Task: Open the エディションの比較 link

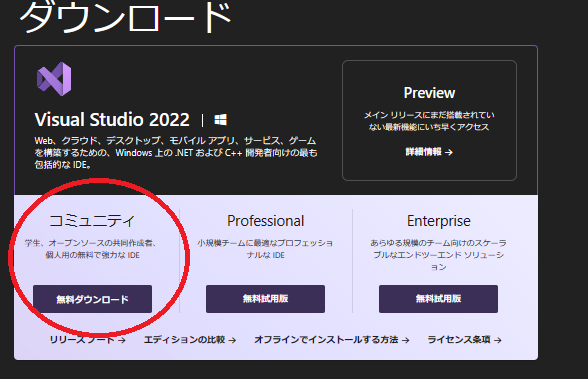Action: click(190, 340)
